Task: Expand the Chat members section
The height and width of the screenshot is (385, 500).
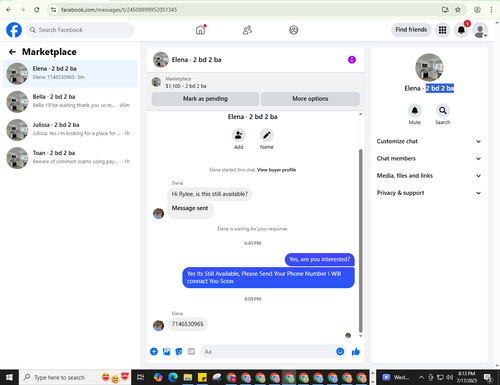Action: pos(429,159)
